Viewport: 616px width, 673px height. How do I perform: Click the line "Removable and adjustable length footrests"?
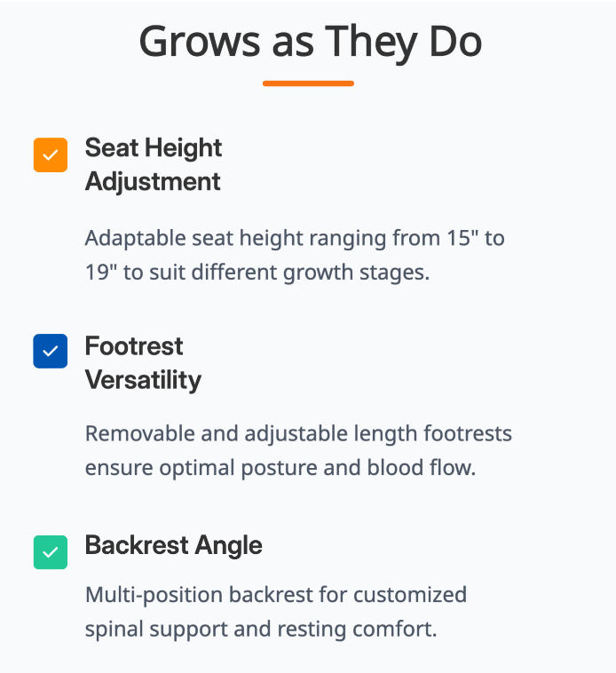coord(298,433)
